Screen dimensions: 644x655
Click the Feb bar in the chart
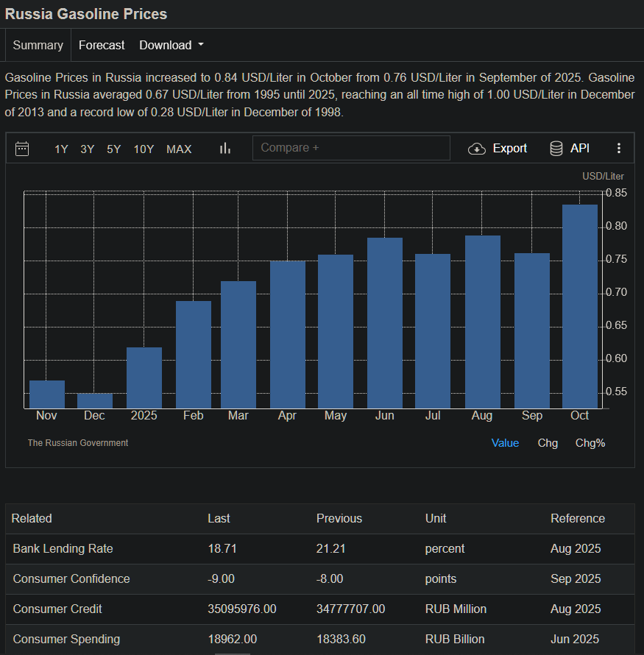[x=194, y=355]
